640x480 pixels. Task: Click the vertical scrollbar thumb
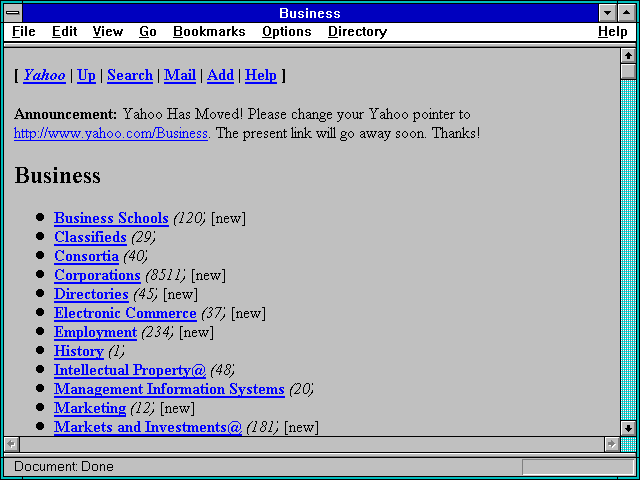[x=628, y=71]
